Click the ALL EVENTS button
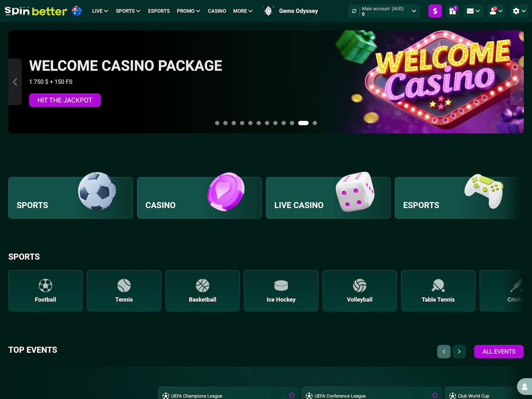 499,352
